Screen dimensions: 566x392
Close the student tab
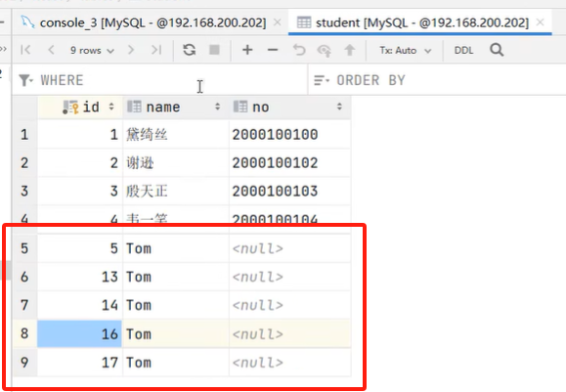[540, 22]
